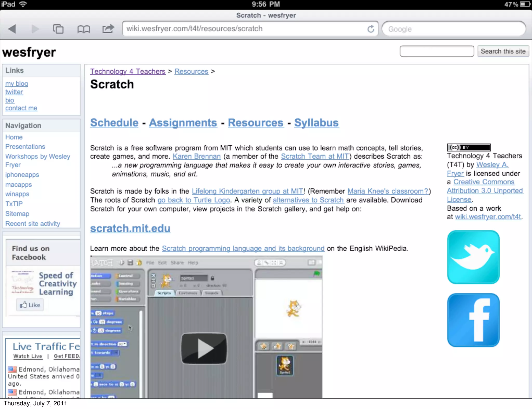The image size is (532, 409).
Task: Open the bookmarks book icon
Action: tap(83, 29)
